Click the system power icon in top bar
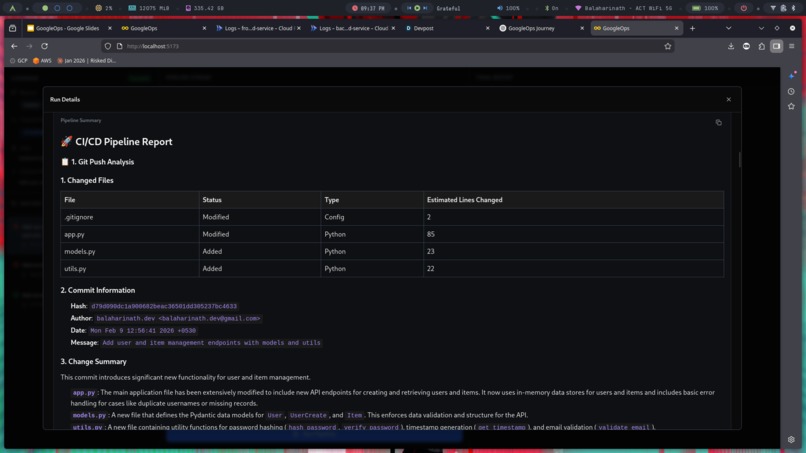 click(x=744, y=8)
